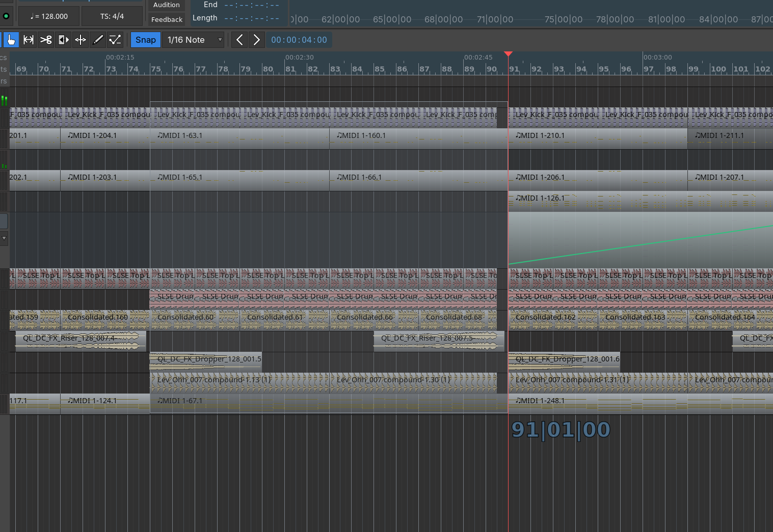Viewport: 773px width, 532px height.
Task: Select the Internal Edit points tool
Action: coord(115,40)
